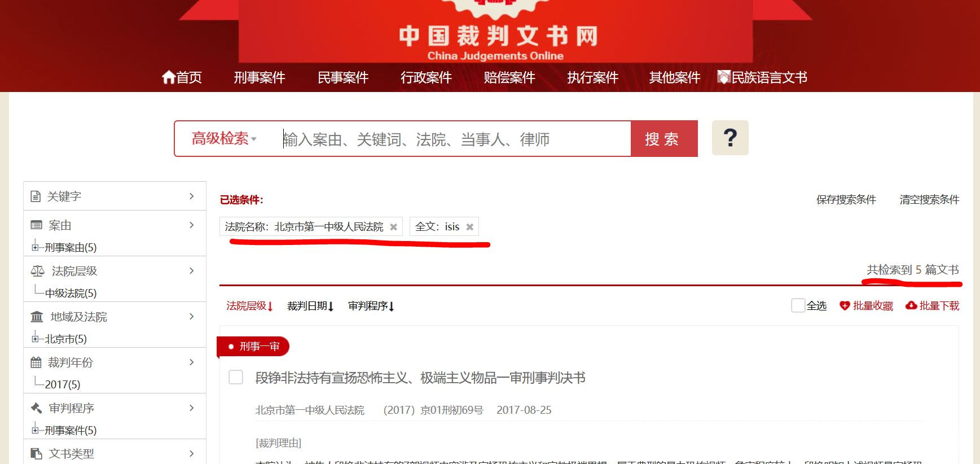Click the judgment date 2017-08-25
This screenshot has width=980, height=464.
coord(524,410)
